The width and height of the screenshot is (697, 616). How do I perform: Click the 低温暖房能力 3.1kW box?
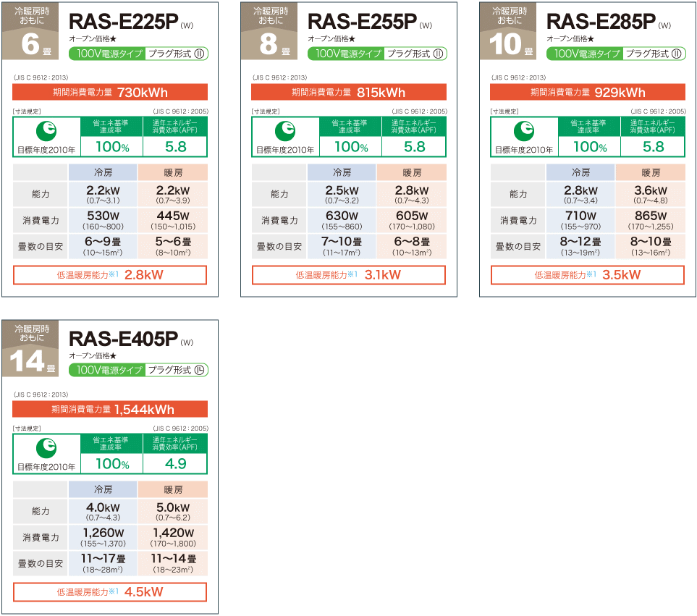coord(349,275)
